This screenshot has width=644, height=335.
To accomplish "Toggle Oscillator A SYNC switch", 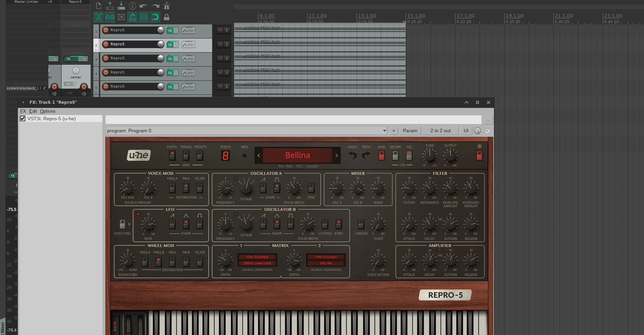I will tap(311, 188).
